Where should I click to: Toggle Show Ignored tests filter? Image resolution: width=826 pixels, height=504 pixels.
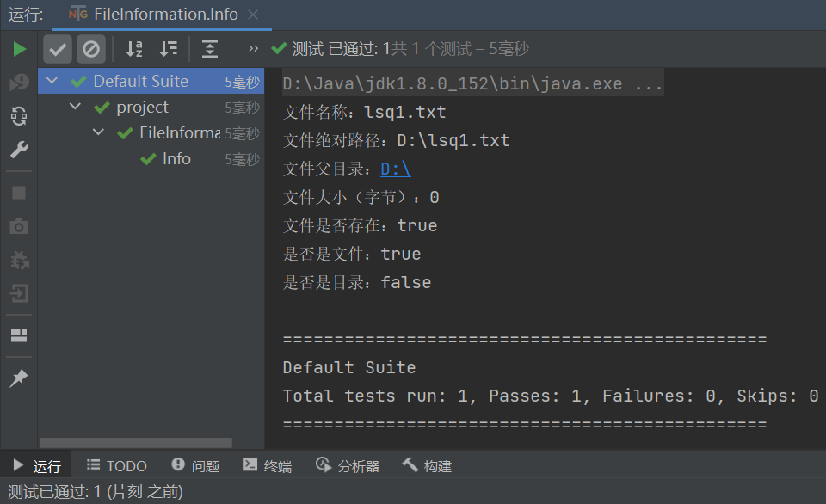[90, 49]
